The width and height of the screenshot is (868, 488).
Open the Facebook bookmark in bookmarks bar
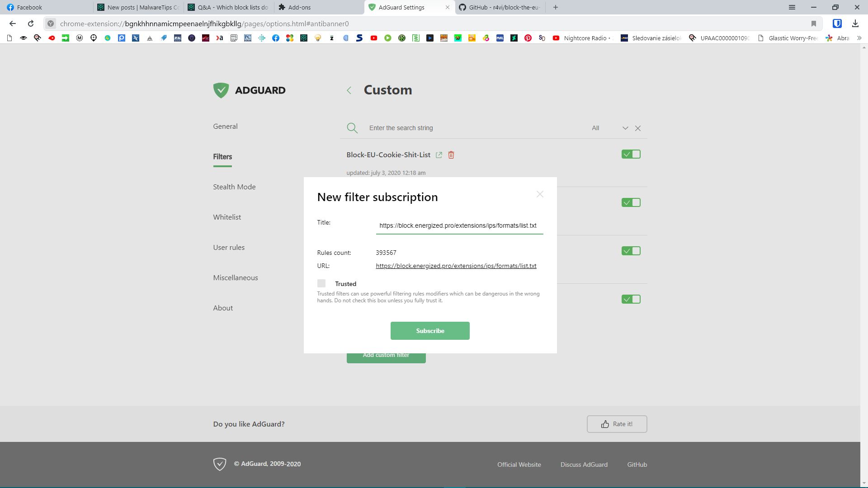click(276, 38)
